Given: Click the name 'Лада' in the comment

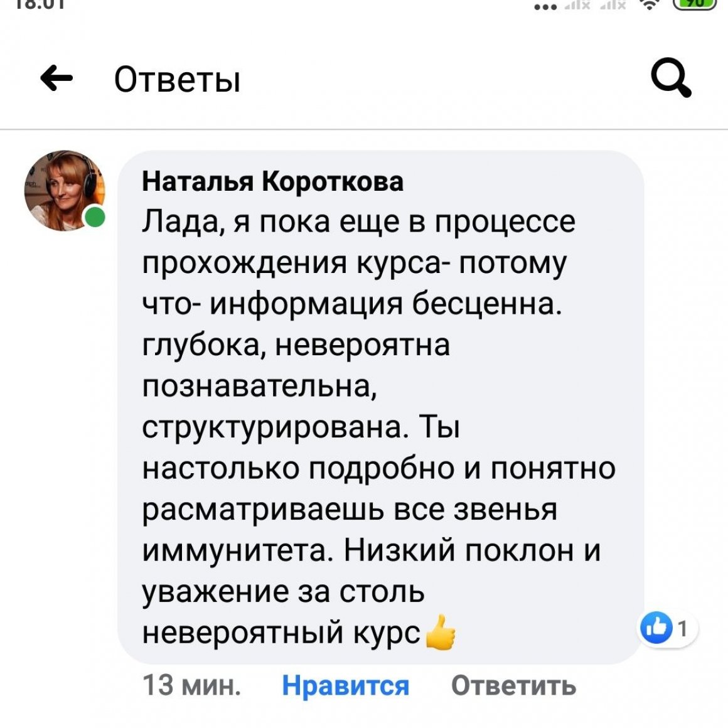Looking at the screenshot, I should [x=182, y=222].
